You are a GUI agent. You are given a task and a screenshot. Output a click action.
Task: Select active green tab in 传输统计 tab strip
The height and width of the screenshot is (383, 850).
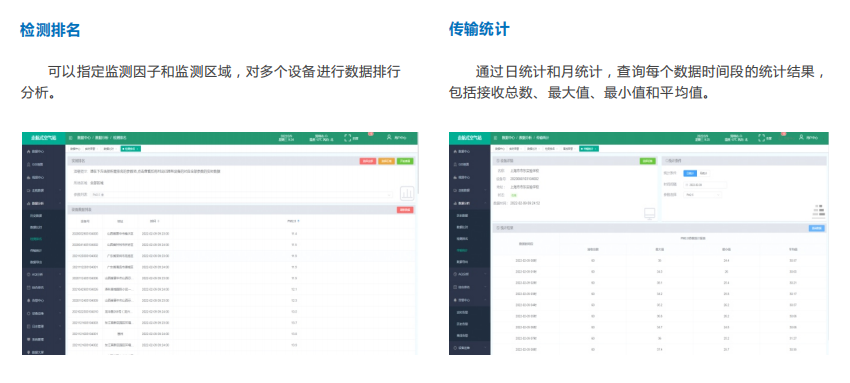click(x=589, y=148)
